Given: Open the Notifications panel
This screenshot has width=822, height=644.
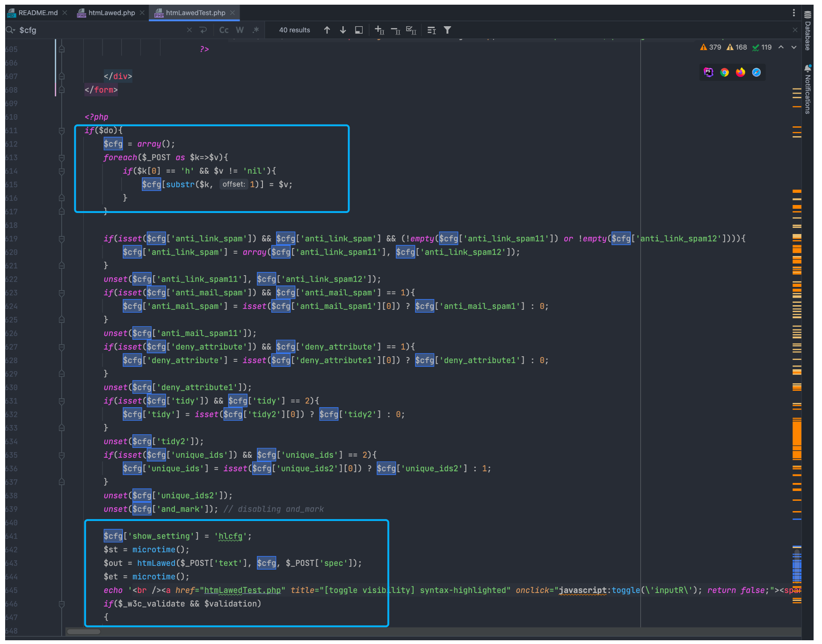Looking at the screenshot, I should [x=807, y=90].
